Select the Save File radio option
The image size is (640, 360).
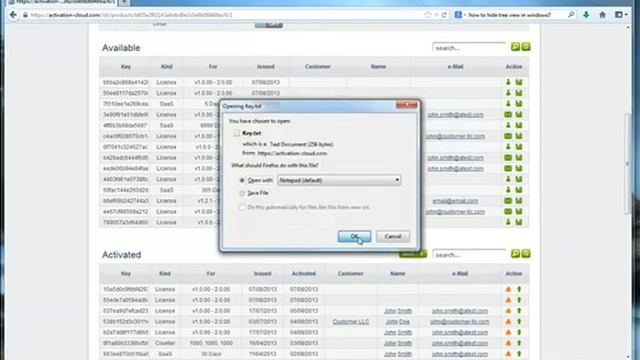point(242,193)
